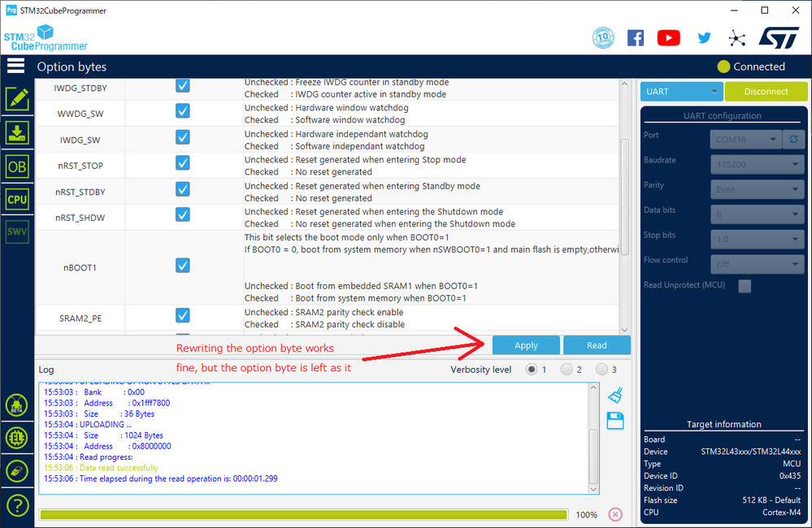Image resolution: width=812 pixels, height=528 pixels.
Task: Click the 'Connected' status label
Action: click(758, 67)
